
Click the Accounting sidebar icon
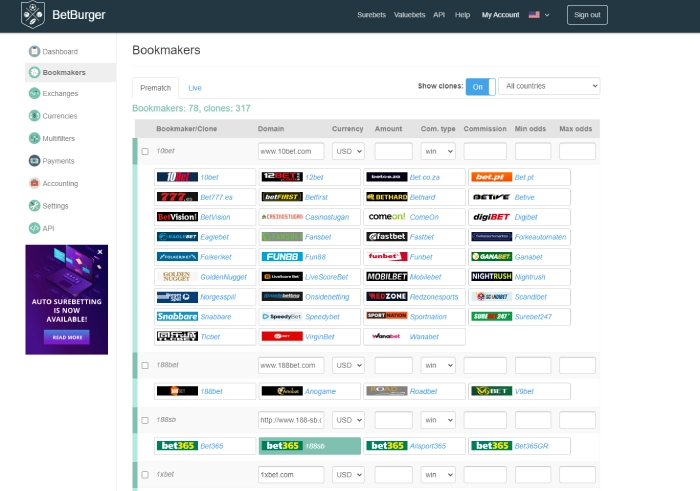[x=35, y=183]
